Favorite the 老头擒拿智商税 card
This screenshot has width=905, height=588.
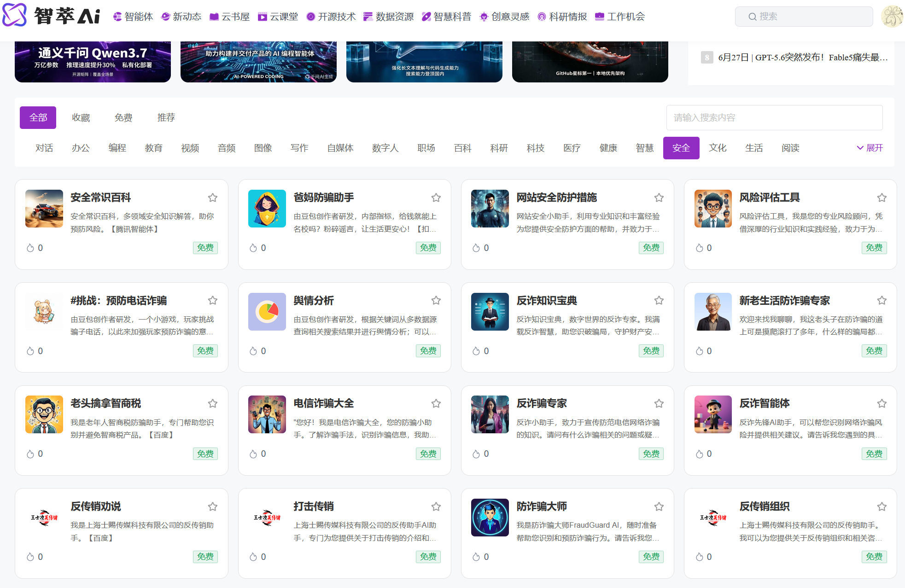point(212,403)
